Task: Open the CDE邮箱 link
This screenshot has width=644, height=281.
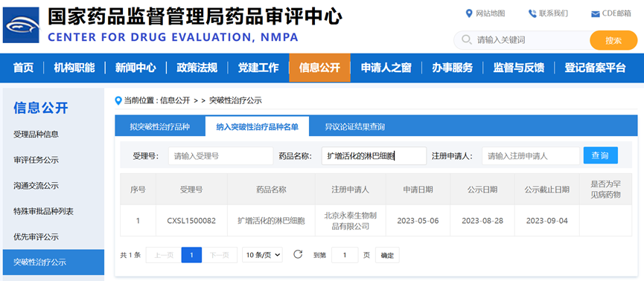Action: 616,13
